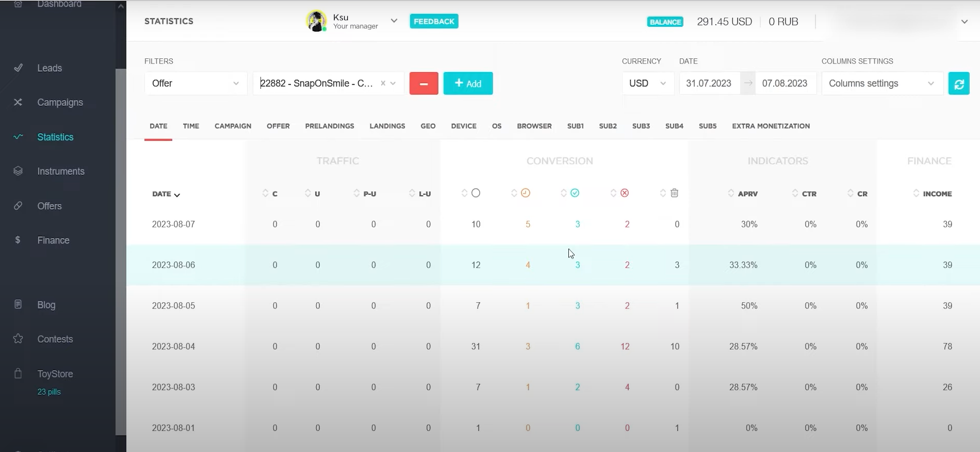Click the 2023-08-04 date cell

pyautogui.click(x=173, y=346)
